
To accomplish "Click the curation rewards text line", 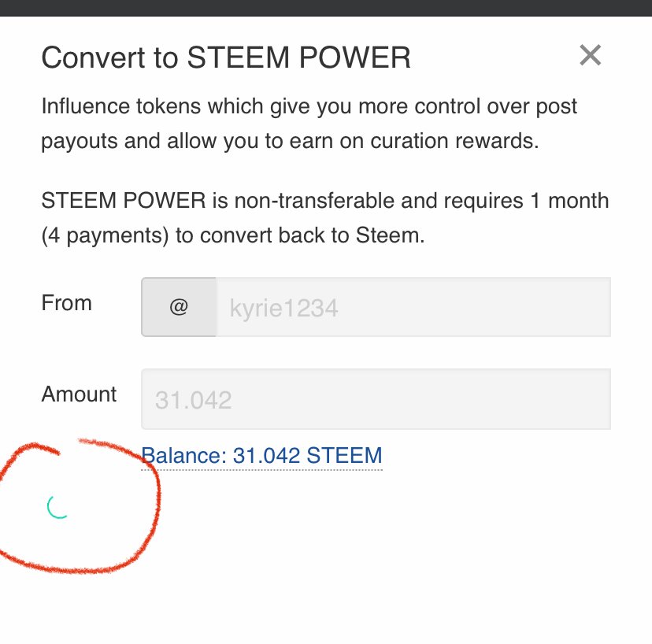I will (290, 142).
